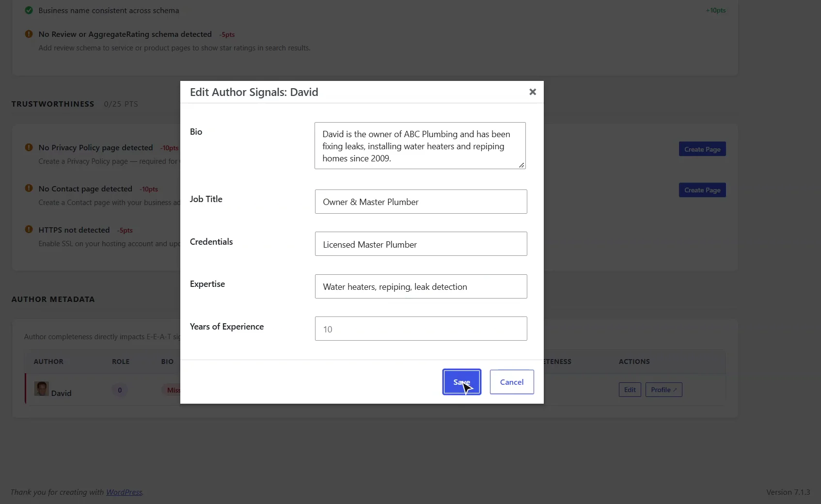Edit author David in the table

(x=630, y=390)
